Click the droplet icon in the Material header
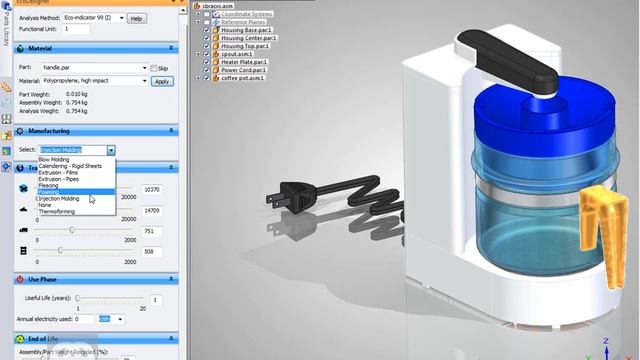The height and width of the screenshot is (360, 640). [20, 49]
